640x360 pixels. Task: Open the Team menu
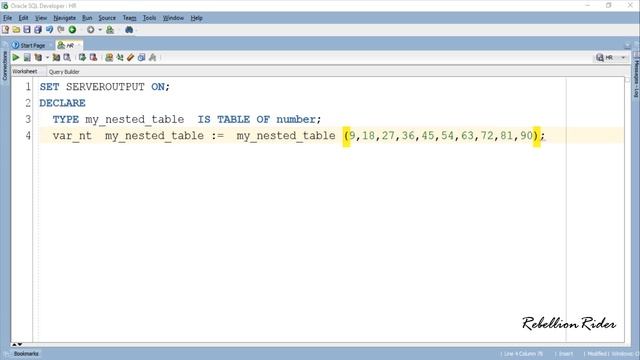point(129,18)
